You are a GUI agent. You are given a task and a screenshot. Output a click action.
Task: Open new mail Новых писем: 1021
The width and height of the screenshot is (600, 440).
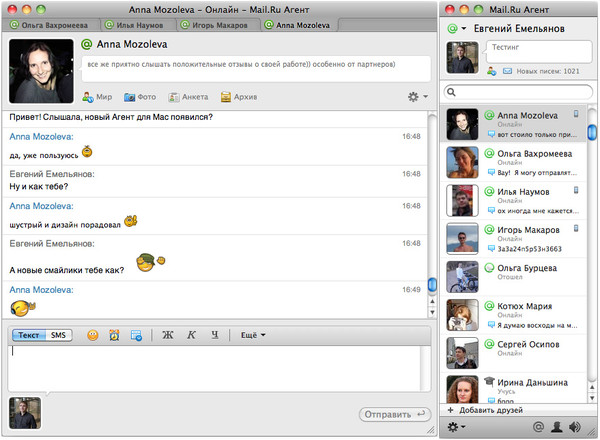click(x=541, y=71)
